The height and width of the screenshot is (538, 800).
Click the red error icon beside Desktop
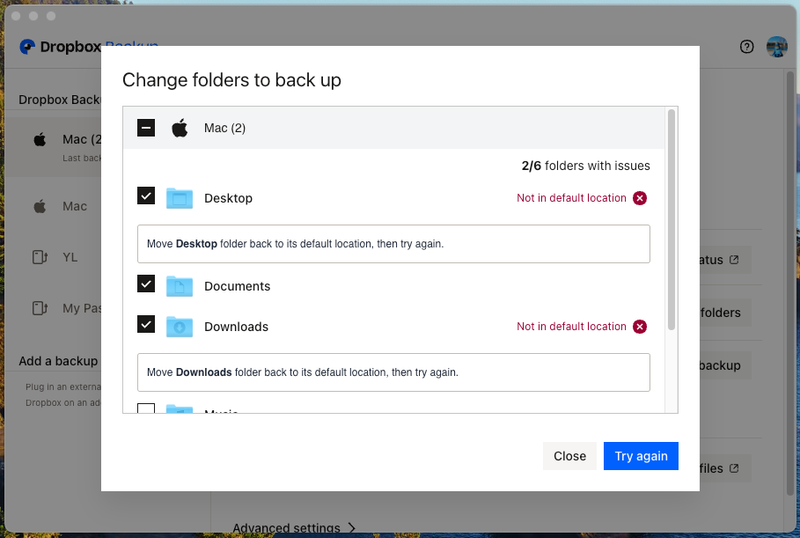tap(640, 198)
